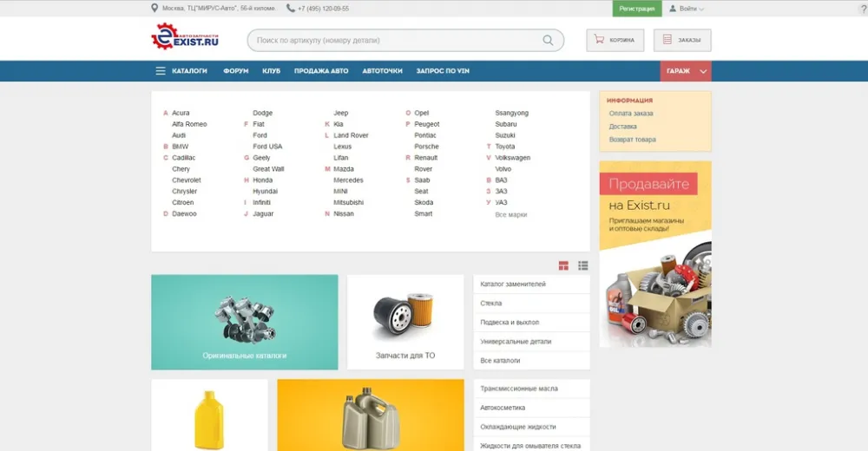Viewport: 868px width, 451px height.
Task: Open the Форум menu item
Action: pos(236,71)
